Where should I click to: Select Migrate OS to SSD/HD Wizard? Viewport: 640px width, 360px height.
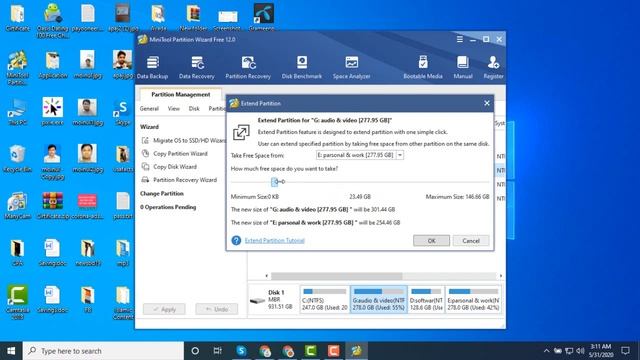184,140
